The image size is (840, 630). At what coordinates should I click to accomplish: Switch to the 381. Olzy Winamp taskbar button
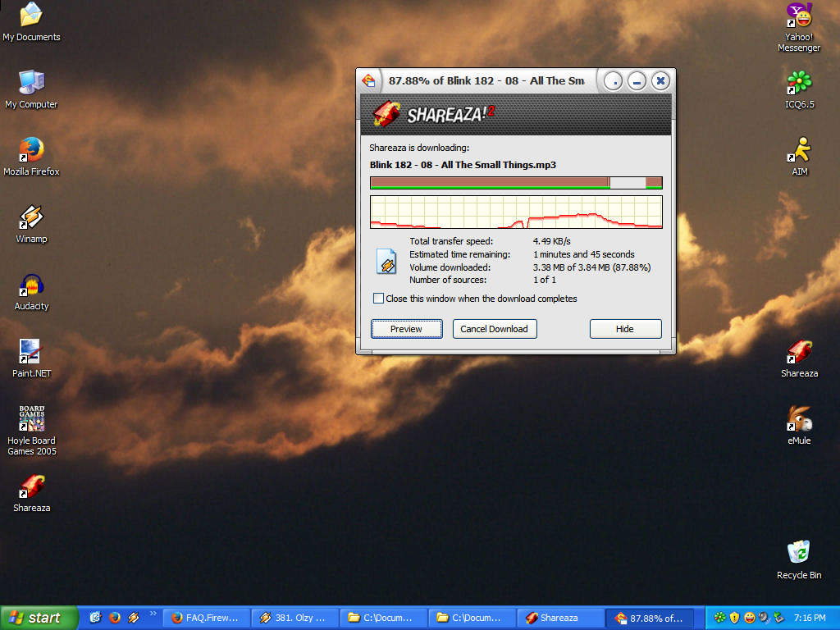click(295, 618)
